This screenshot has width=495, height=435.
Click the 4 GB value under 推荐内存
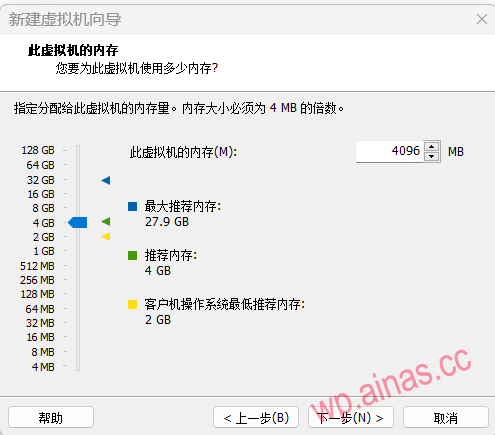158,271
